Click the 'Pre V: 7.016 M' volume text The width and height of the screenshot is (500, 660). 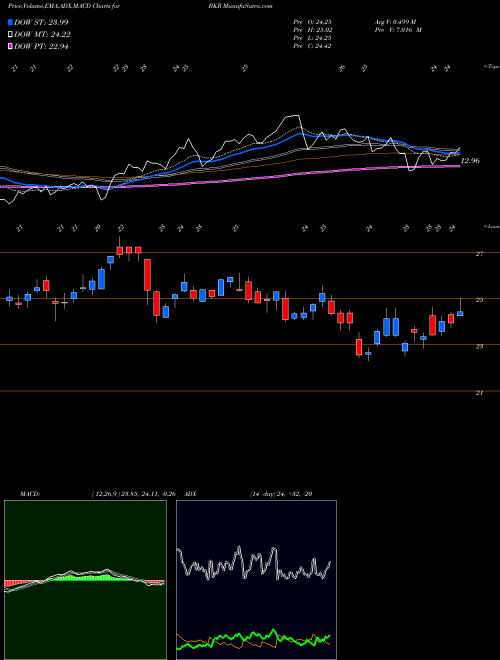[398, 30]
